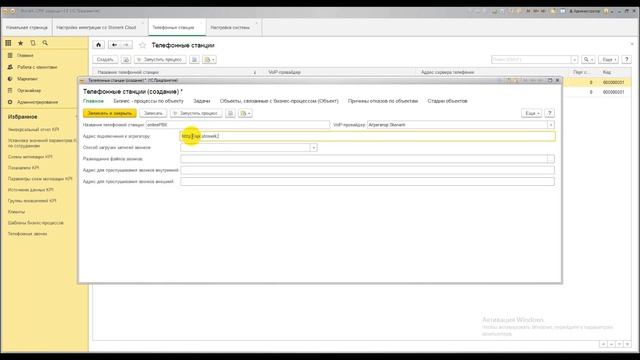Click the Название телефонной станции input field
Image resolution: width=640 pixels, height=360 pixels.
coord(238,125)
